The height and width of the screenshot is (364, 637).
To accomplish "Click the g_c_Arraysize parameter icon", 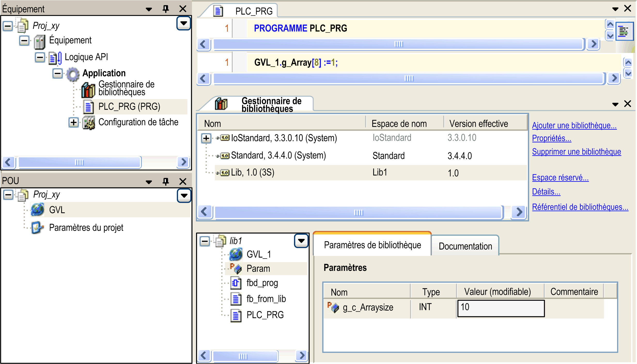I will (x=333, y=307).
